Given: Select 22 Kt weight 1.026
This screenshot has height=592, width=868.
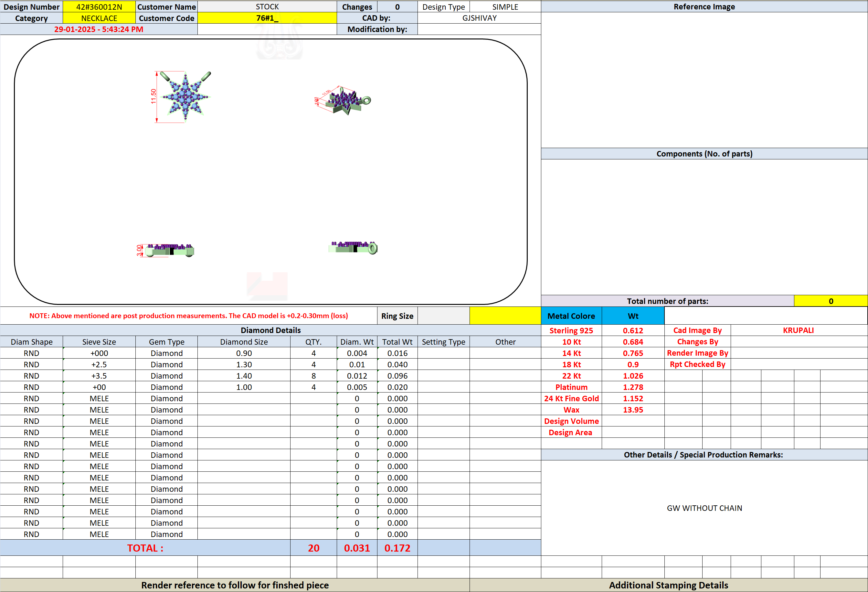Looking at the screenshot, I should tap(633, 376).
